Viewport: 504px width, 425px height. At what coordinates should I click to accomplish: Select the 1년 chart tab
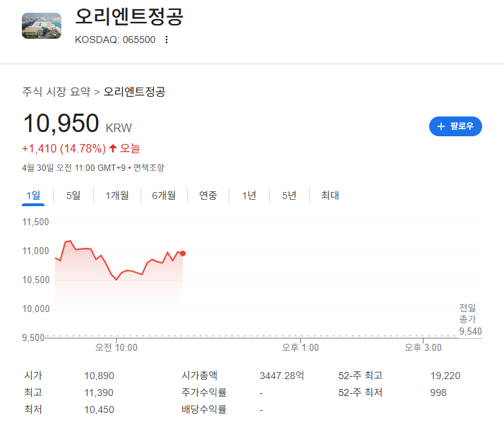click(249, 196)
